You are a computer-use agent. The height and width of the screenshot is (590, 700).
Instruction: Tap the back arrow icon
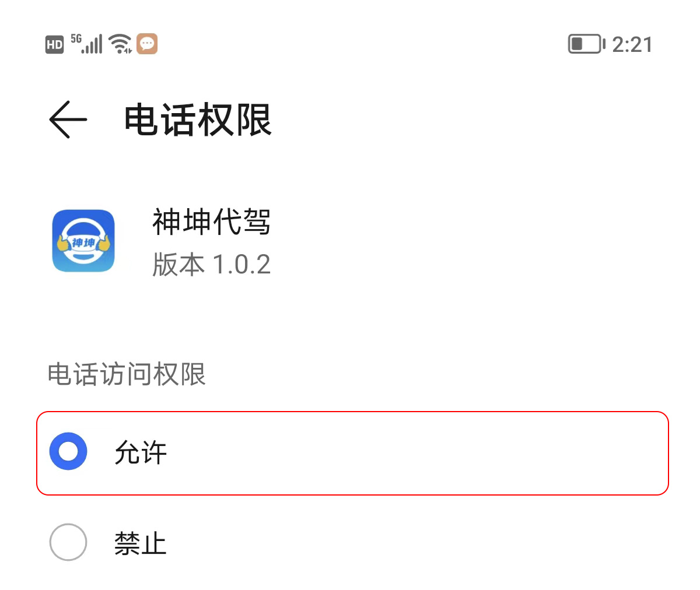point(68,120)
